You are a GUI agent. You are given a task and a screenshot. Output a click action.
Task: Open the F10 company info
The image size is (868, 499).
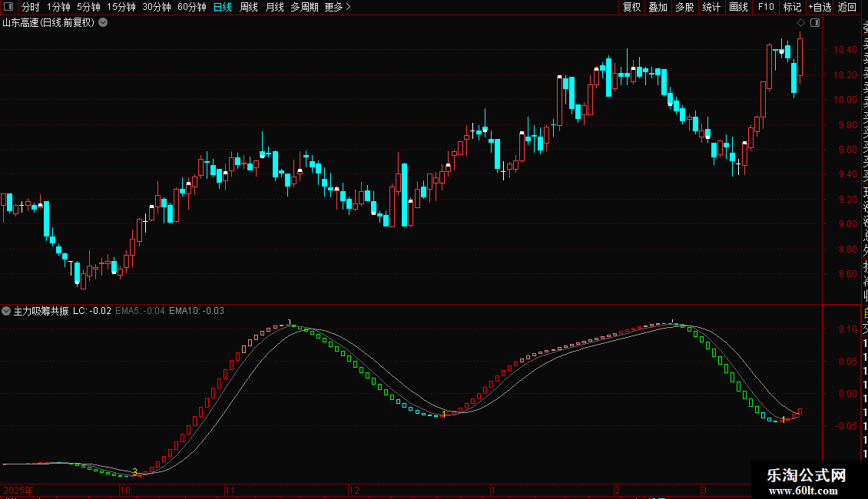(766, 7)
